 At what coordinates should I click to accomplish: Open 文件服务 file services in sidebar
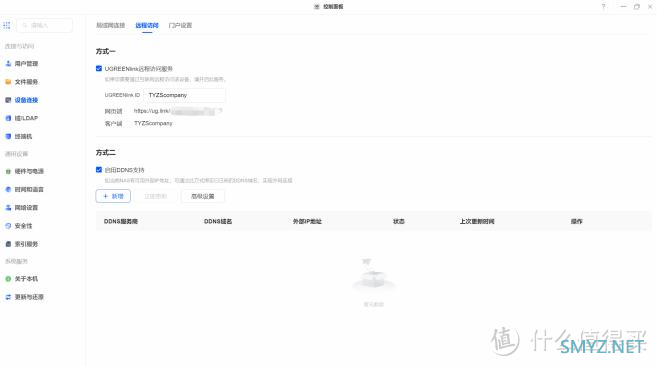pyautogui.click(x=22, y=82)
